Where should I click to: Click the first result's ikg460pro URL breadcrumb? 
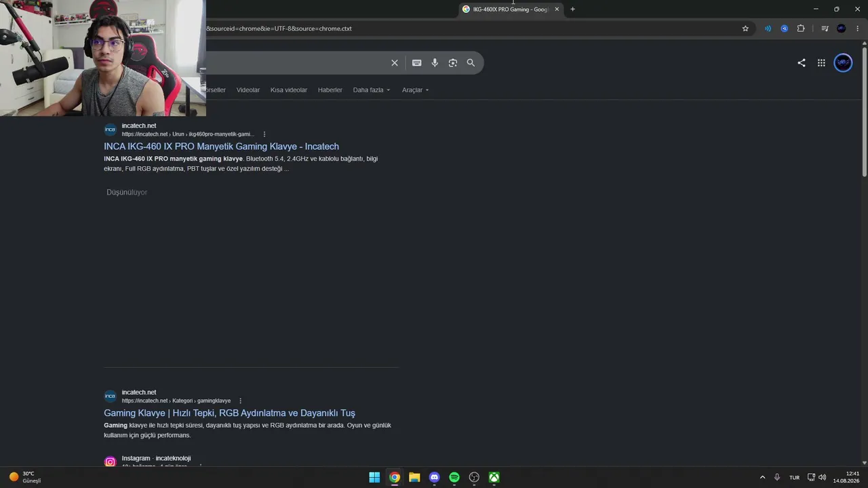click(x=188, y=134)
